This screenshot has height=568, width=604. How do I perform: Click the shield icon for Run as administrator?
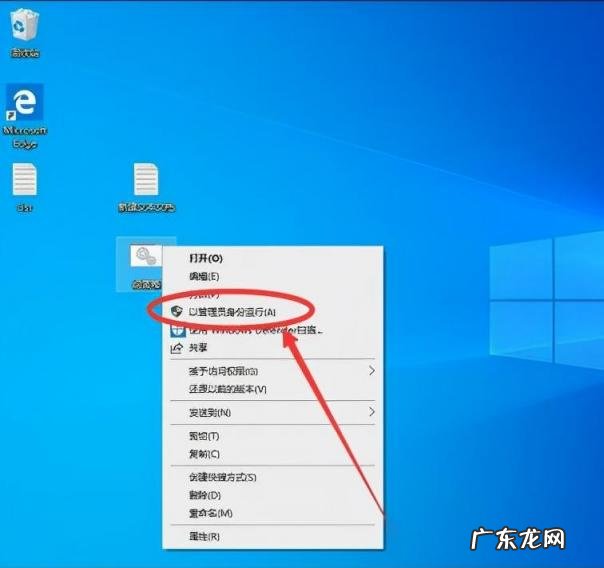click(x=176, y=312)
